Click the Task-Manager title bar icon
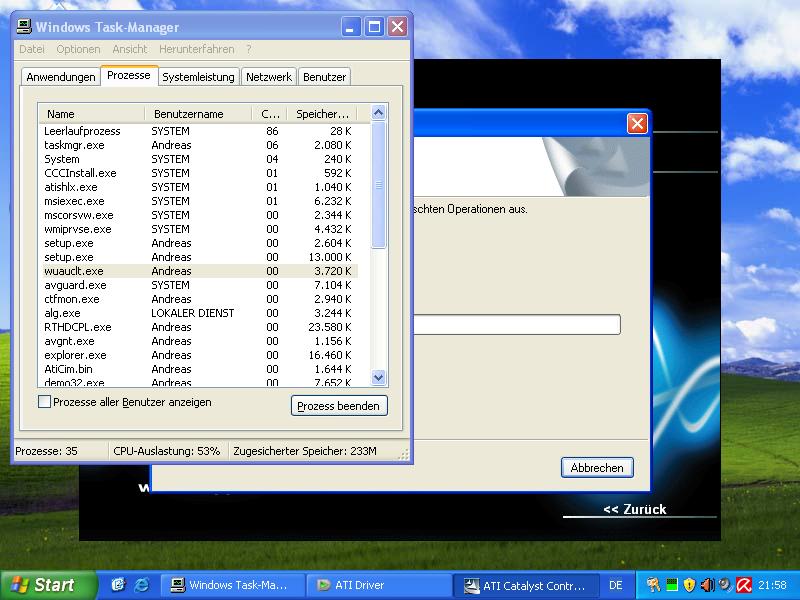Image resolution: width=800 pixels, height=600 pixels. (23, 27)
